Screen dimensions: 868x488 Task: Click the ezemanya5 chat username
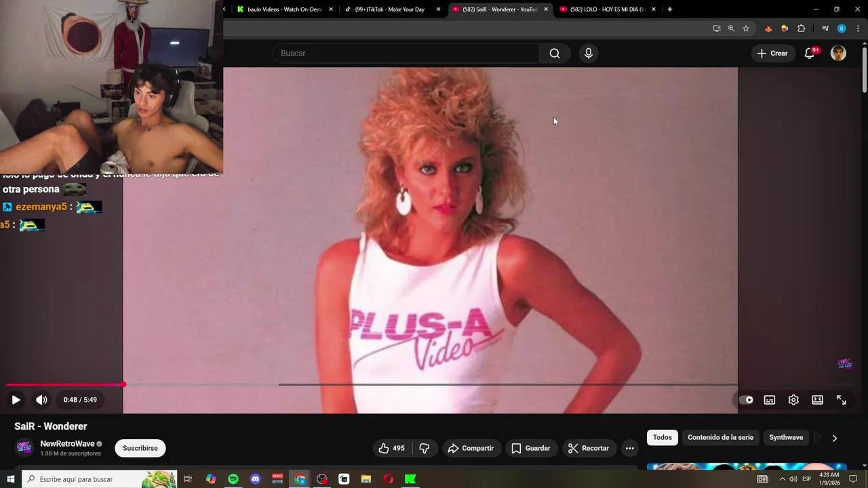pyautogui.click(x=41, y=207)
